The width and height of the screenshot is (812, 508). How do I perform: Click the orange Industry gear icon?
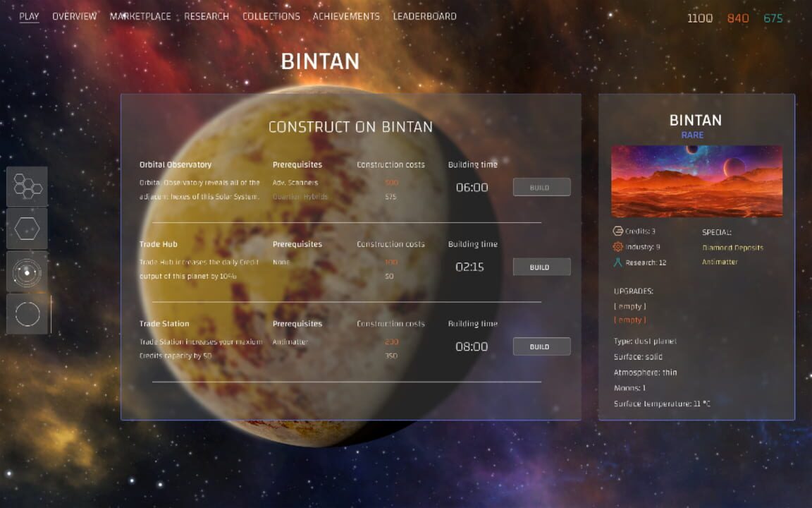pyautogui.click(x=618, y=246)
